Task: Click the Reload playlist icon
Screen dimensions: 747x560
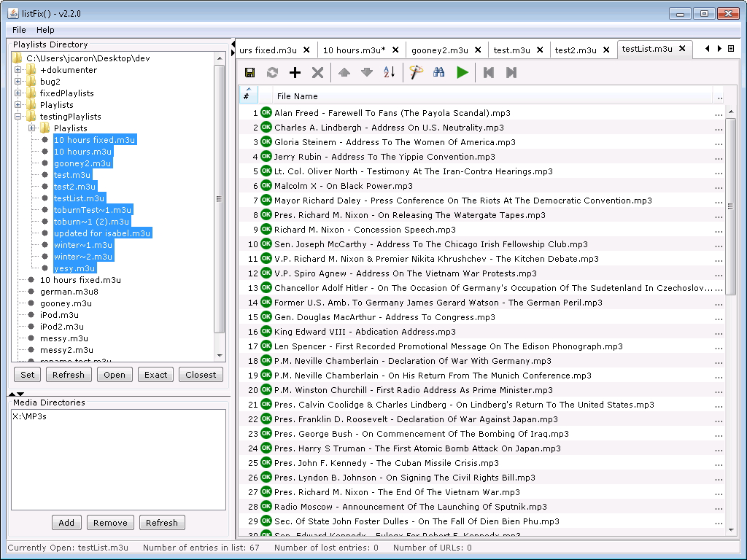Action: point(271,72)
